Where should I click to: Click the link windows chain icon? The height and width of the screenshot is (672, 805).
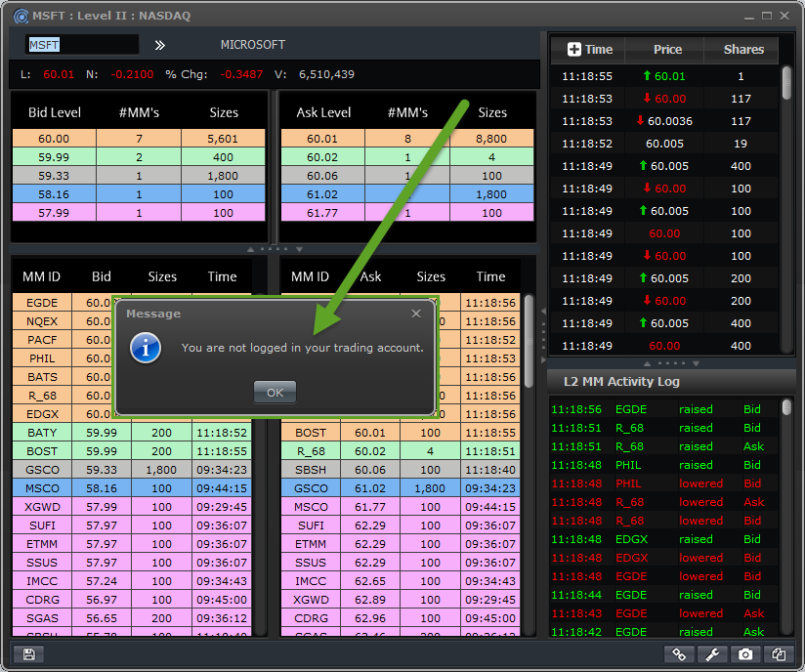coord(679,654)
